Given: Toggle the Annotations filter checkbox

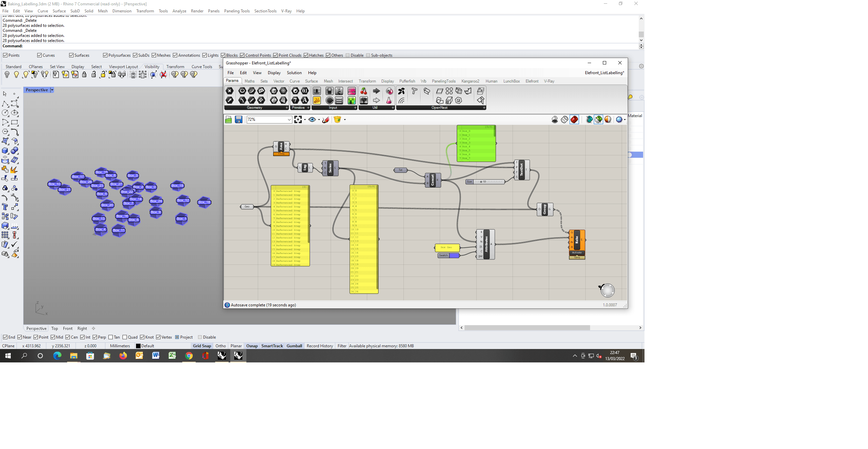Looking at the screenshot, I should pyautogui.click(x=175, y=55).
